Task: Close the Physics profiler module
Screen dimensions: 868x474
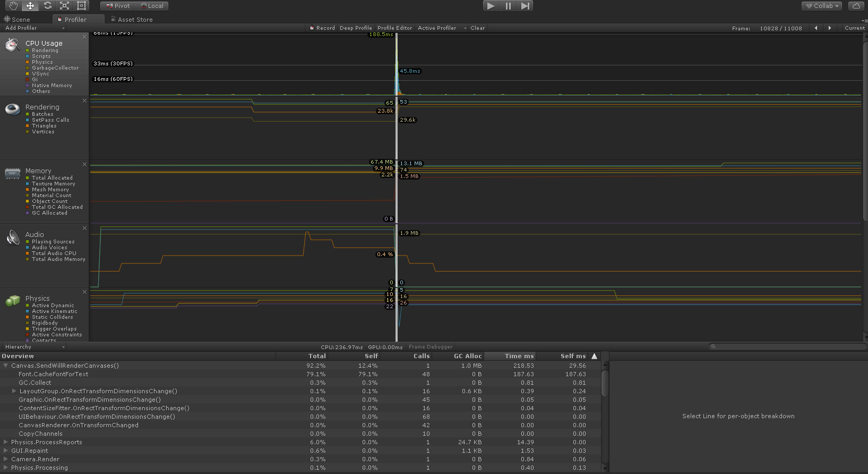Action: pyautogui.click(x=84, y=292)
